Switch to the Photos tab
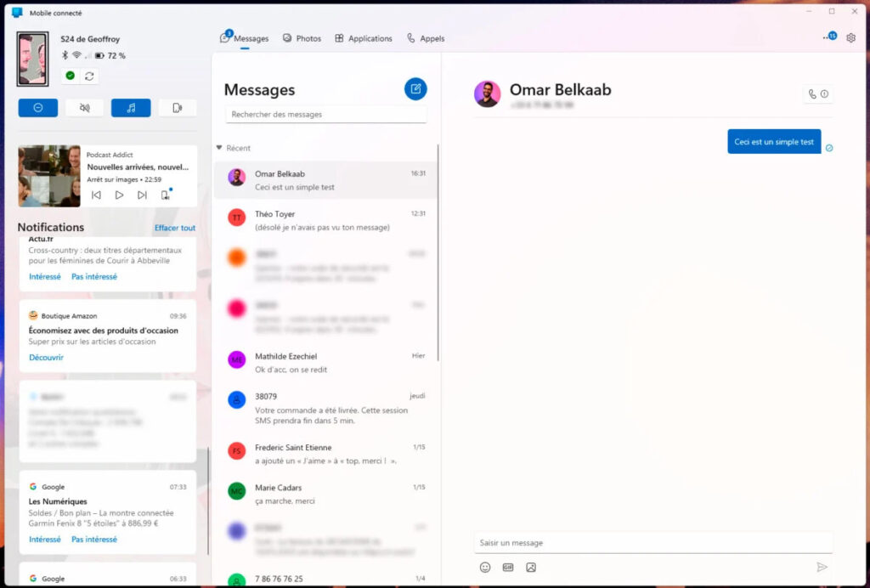870x588 pixels. [x=302, y=37]
